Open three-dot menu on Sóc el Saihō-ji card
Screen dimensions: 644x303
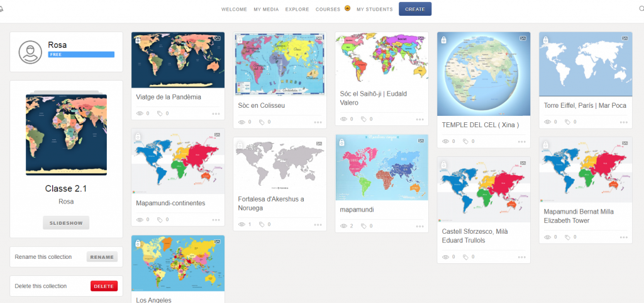419,119
